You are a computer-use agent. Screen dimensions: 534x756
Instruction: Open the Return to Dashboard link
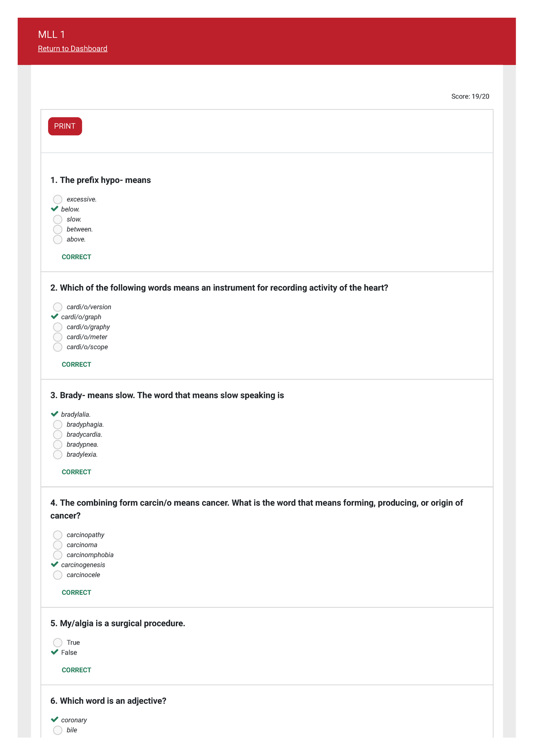73,48
